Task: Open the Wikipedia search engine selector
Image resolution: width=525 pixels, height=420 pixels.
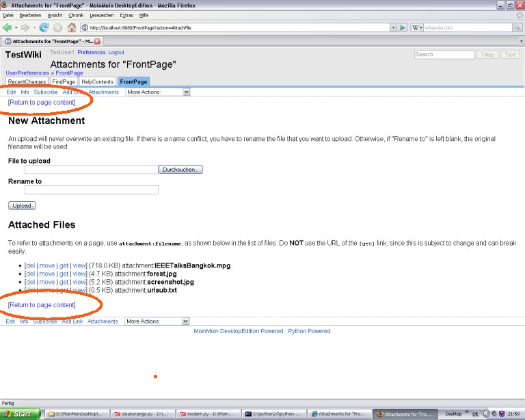Action: pos(417,27)
